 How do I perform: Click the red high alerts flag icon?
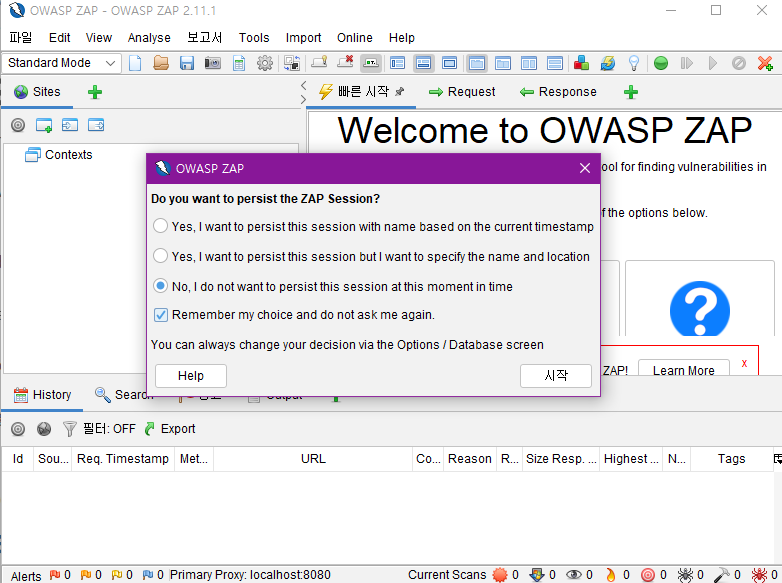54,575
